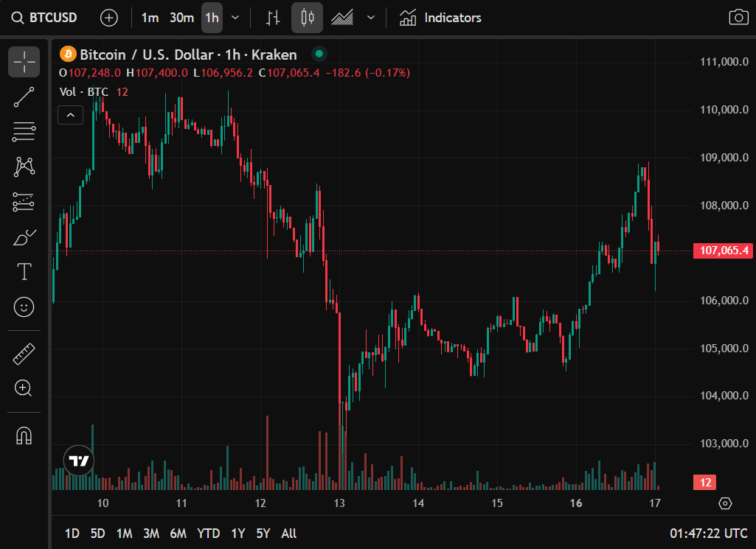The height and width of the screenshot is (549, 756).
Task: Select the trend line drawing tool
Action: (x=24, y=97)
